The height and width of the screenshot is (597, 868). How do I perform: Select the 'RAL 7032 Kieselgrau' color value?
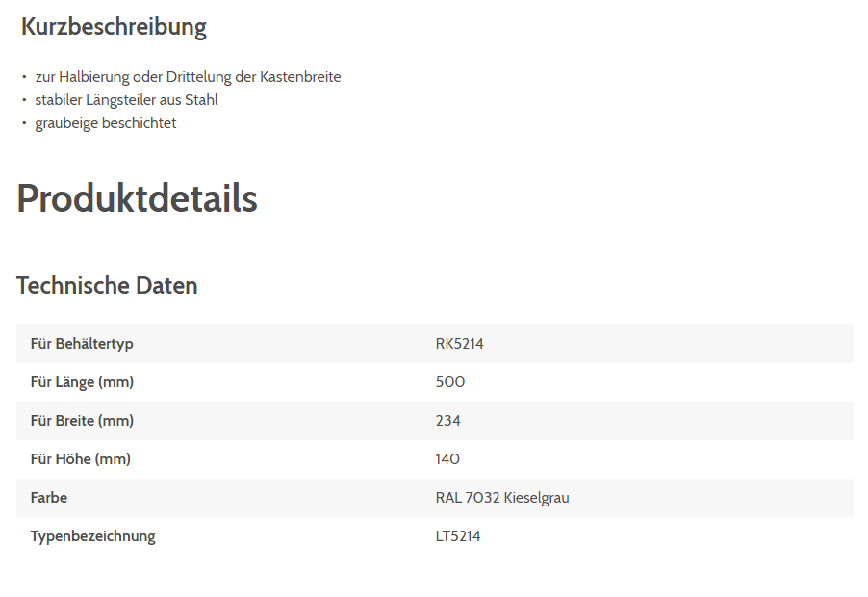click(x=502, y=498)
